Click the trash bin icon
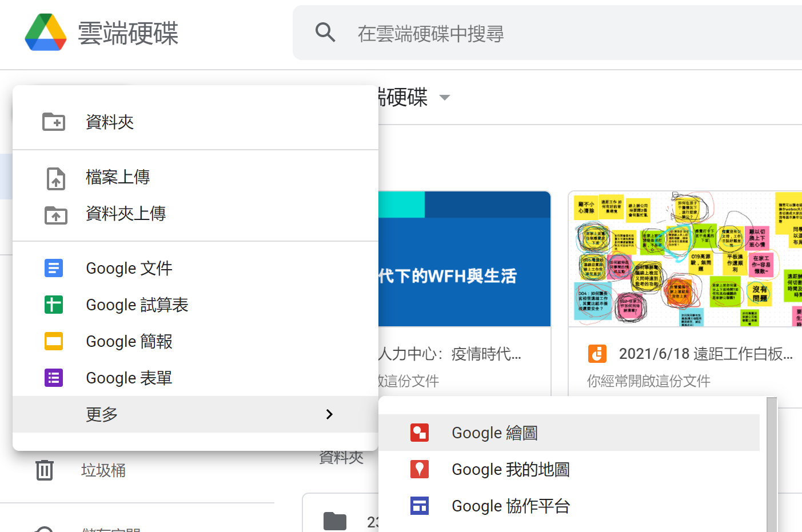 coord(45,470)
